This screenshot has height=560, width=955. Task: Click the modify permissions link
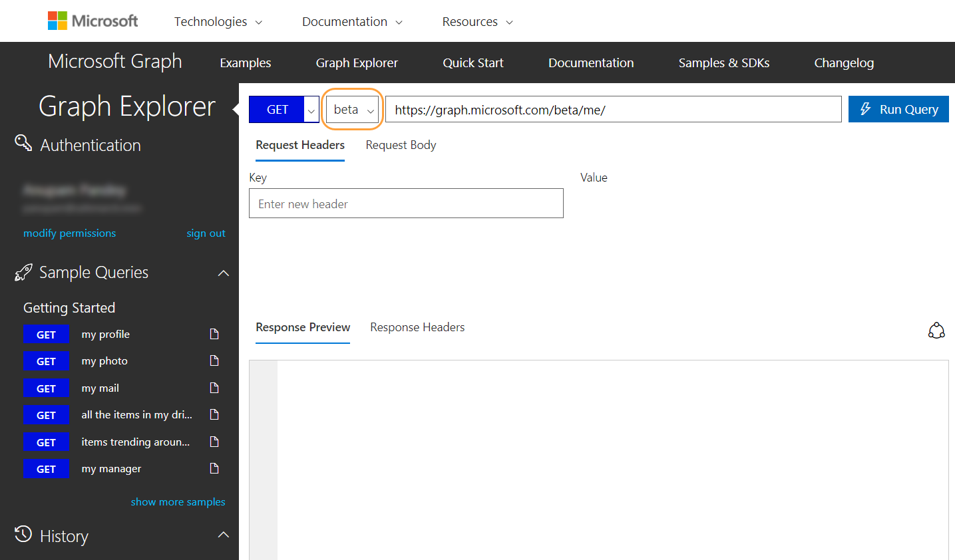[x=69, y=233]
